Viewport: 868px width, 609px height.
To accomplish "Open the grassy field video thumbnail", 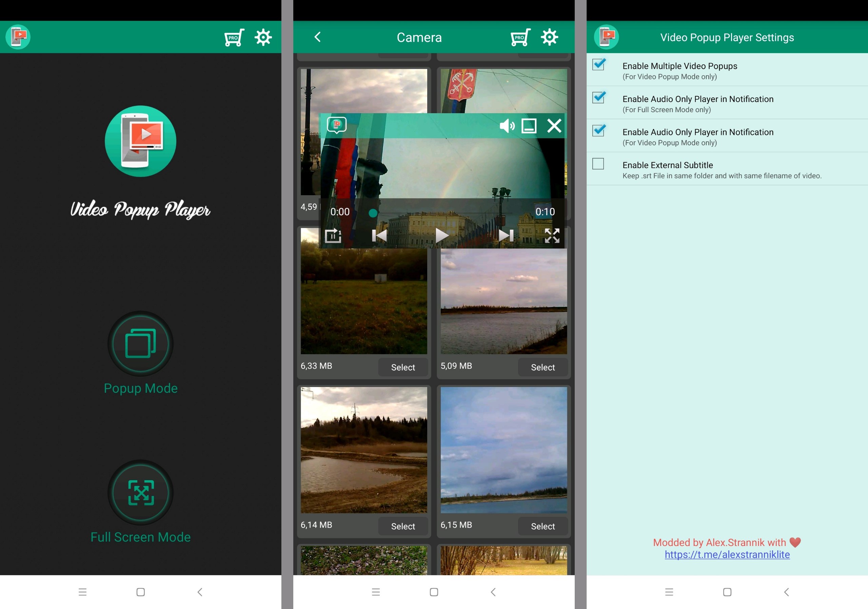I will click(x=364, y=301).
